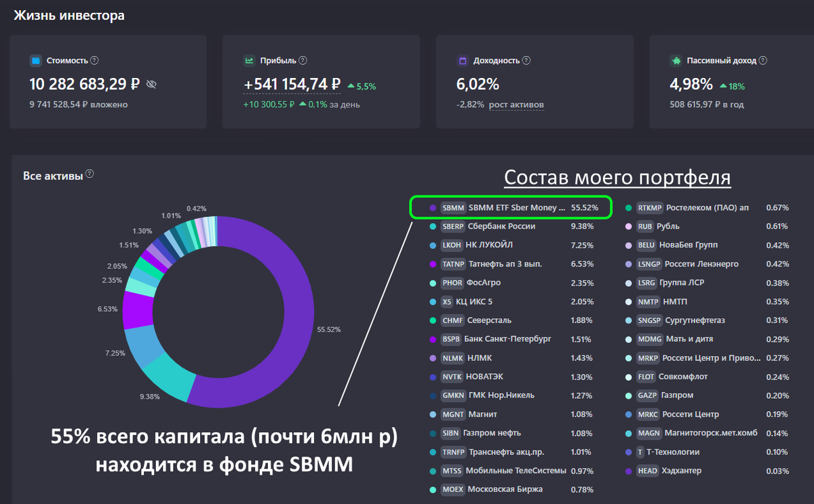Image resolution: width=814 pixels, height=504 pixels.
Task: Open help icon next to Стоимость
Action: pos(94,60)
